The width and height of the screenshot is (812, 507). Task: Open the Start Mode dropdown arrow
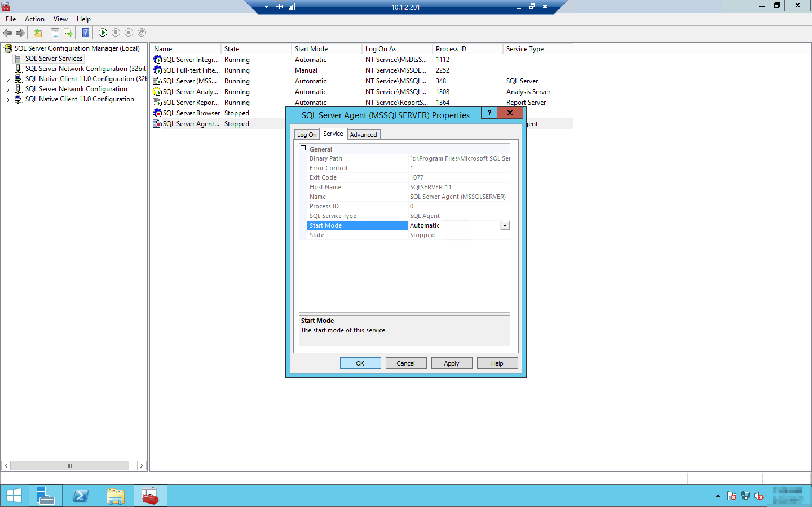click(505, 225)
